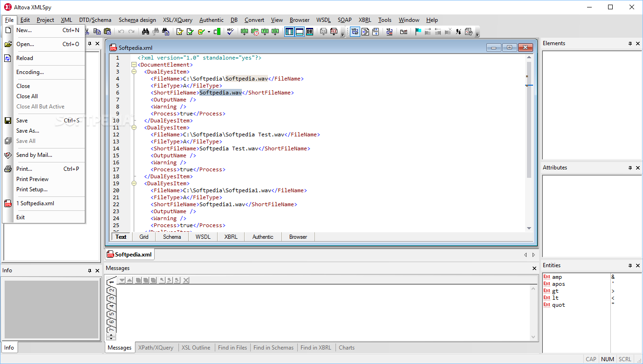Choose Print Preview from the File menu
The height and width of the screenshot is (364, 643).
(x=33, y=179)
